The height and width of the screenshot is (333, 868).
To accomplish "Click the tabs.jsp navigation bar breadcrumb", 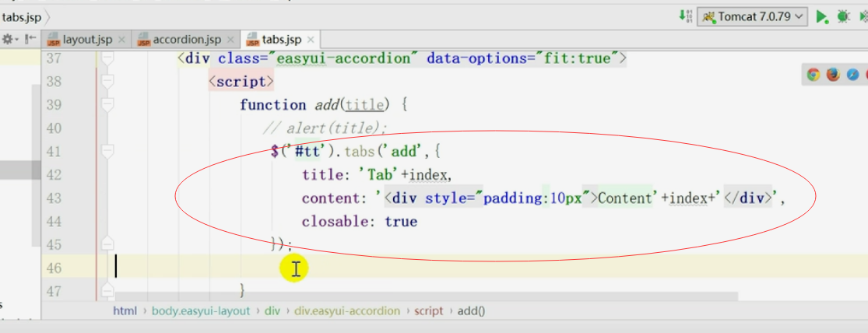I will pyautogui.click(x=22, y=17).
